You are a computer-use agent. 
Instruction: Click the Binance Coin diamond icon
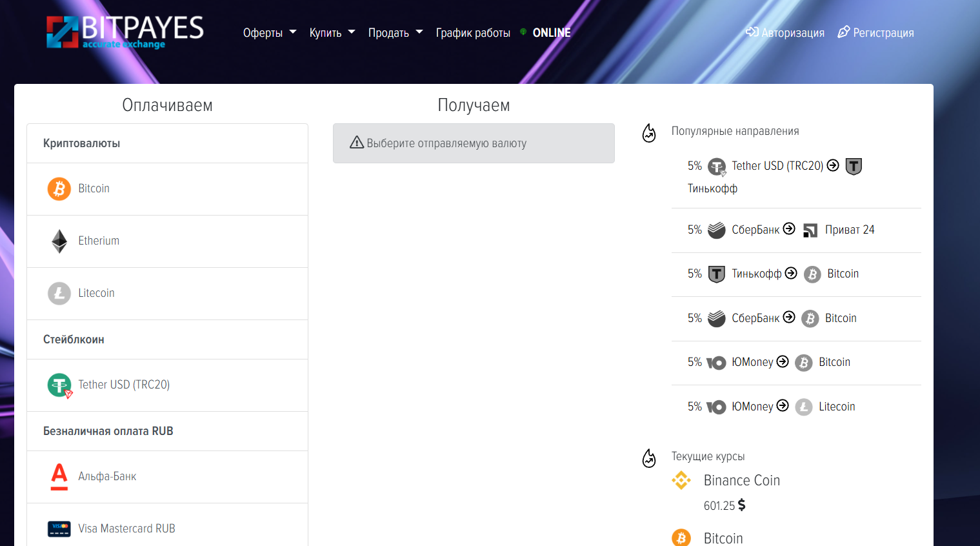[681, 480]
